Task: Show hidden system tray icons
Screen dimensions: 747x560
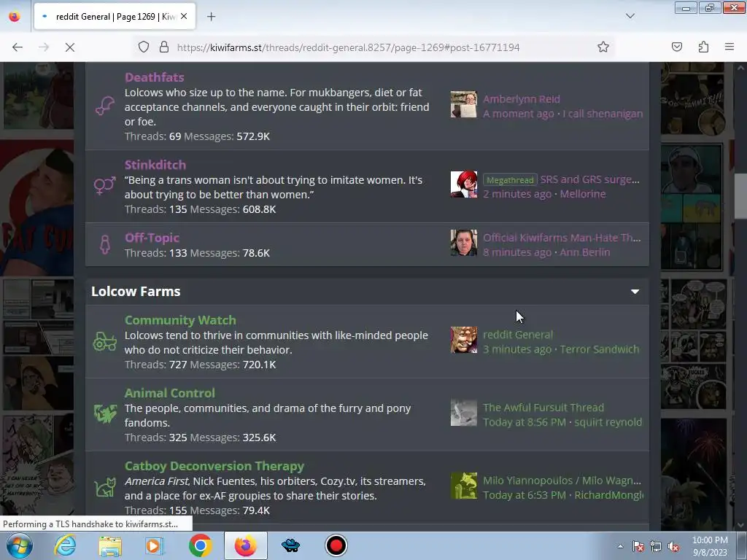Action: point(620,546)
